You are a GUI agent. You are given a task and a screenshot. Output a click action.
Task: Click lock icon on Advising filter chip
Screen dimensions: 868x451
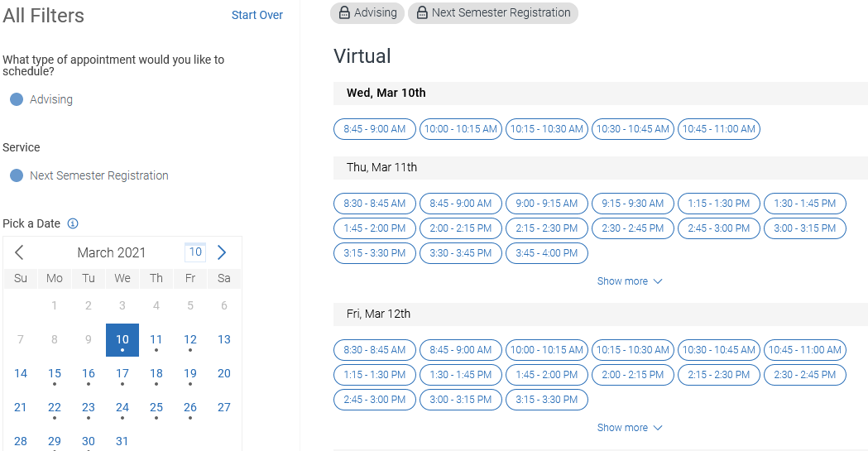click(x=345, y=13)
